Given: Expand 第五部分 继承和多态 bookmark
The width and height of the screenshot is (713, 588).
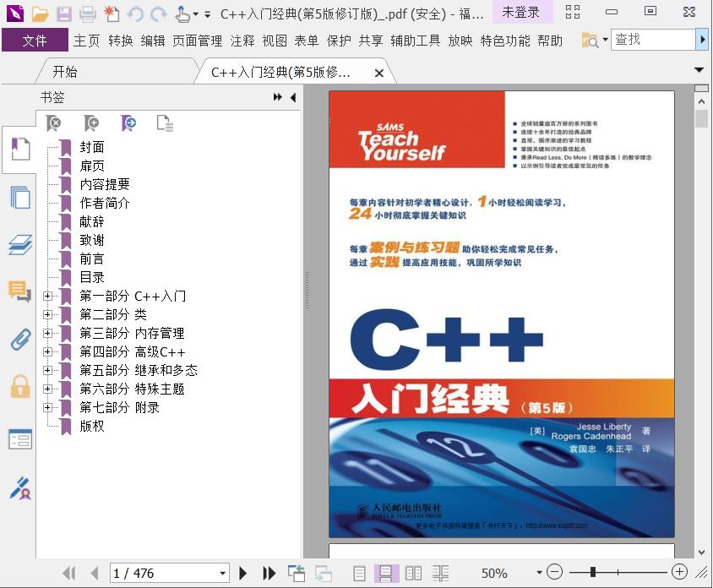Looking at the screenshot, I should tap(47, 371).
